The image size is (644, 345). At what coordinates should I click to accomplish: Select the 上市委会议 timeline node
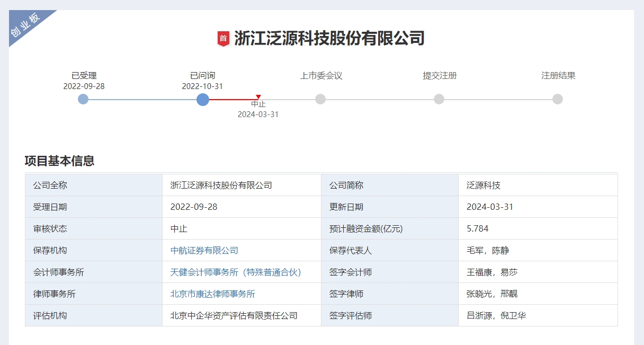click(320, 99)
